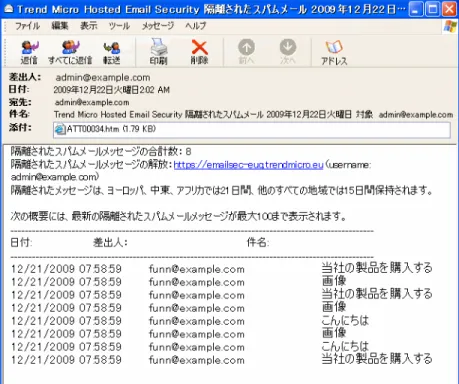The width and height of the screenshot is (459, 384).
Task: Click the first 画像 subject entry
Action: coord(334,281)
